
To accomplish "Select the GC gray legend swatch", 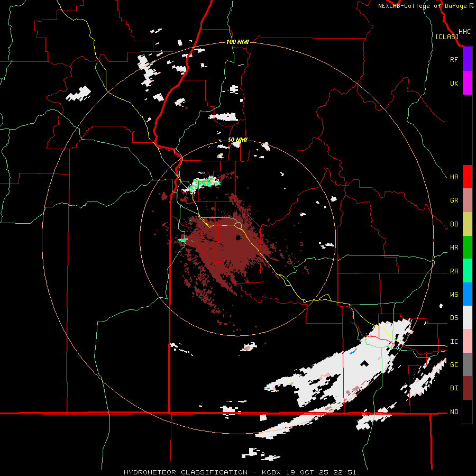I will click(x=467, y=364).
